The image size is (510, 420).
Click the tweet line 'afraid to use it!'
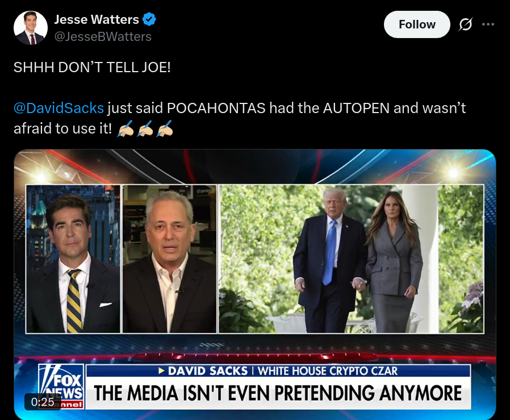[62, 128]
